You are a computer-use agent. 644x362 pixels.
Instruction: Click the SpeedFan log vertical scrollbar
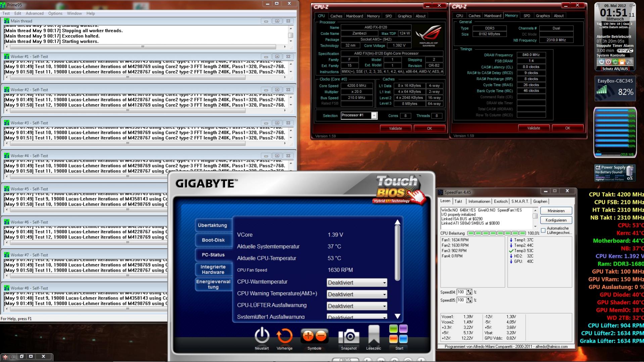coord(535,218)
